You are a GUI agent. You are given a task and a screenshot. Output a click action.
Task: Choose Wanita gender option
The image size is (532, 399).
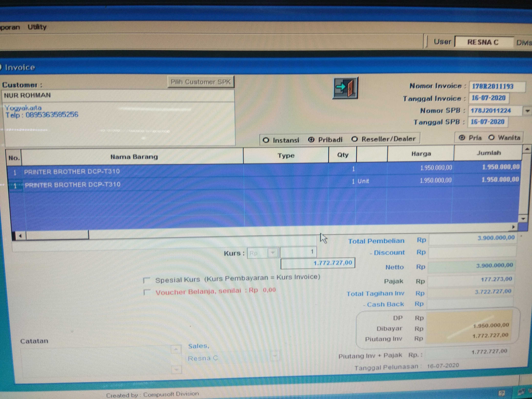click(x=492, y=138)
